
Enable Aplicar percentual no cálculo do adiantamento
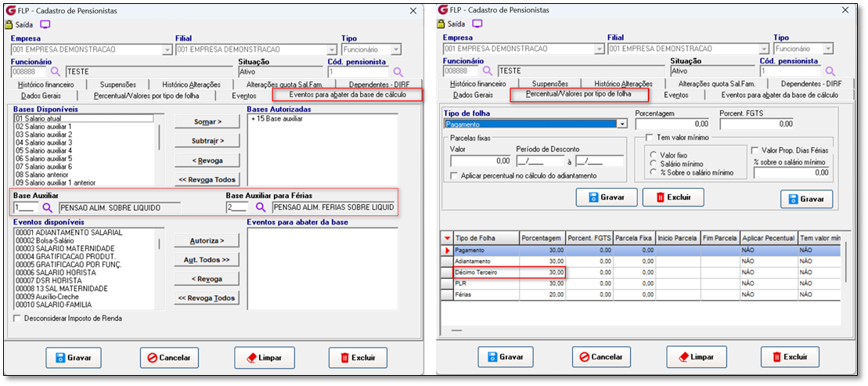[x=454, y=175]
